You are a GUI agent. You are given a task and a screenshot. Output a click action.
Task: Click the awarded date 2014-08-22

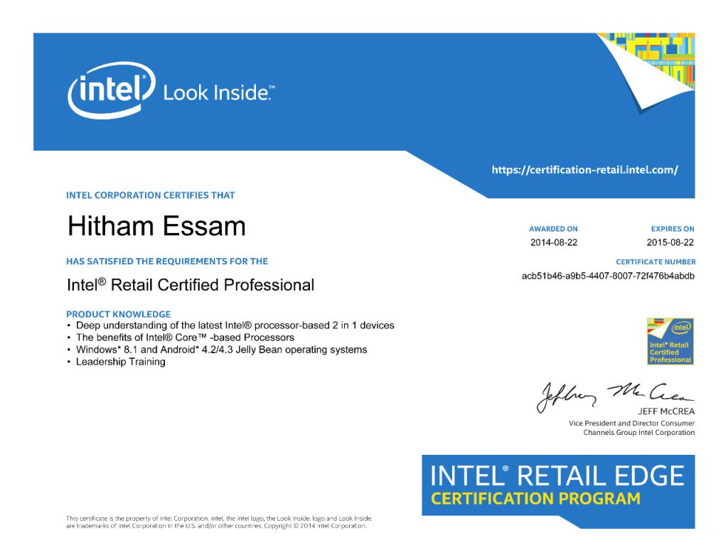554,242
